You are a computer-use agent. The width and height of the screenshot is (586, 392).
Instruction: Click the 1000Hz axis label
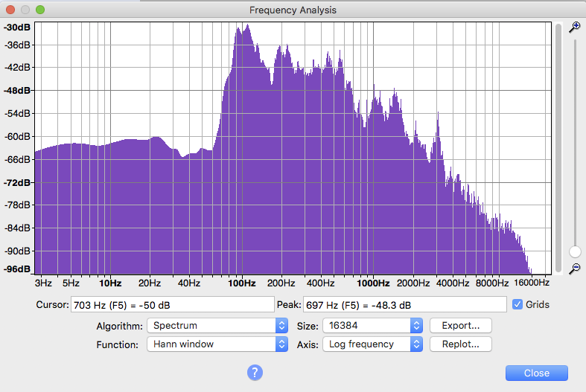click(x=373, y=283)
